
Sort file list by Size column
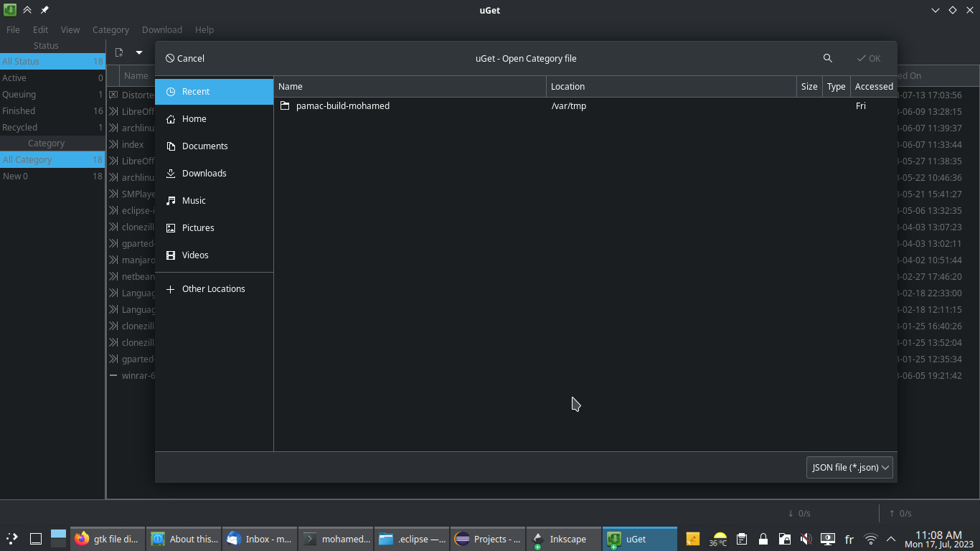pos(809,86)
